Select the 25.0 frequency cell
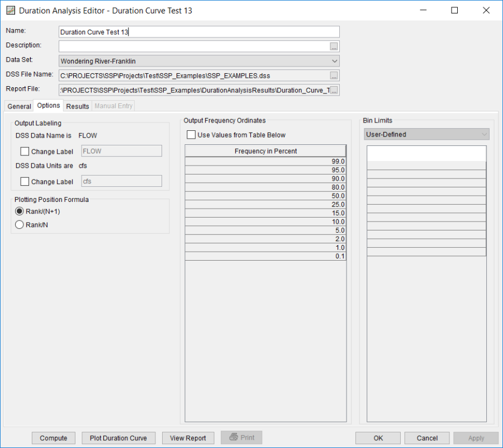The image size is (503, 448). [x=265, y=204]
